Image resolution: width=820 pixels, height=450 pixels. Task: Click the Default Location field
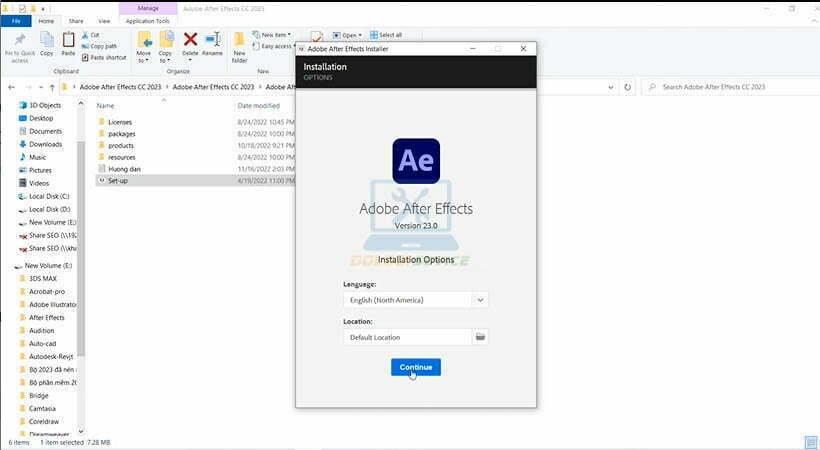click(x=407, y=337)
